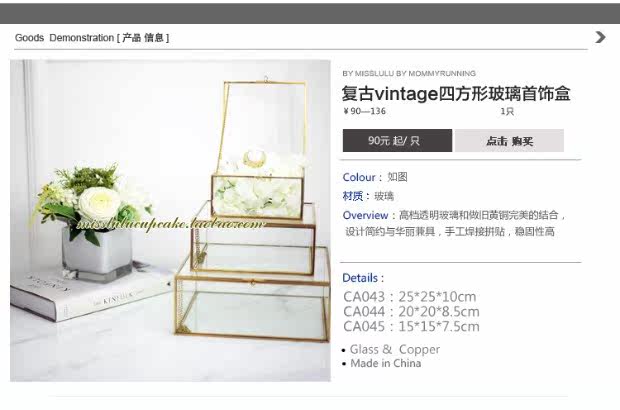The image size is (620, 410).
Task: Click the 1只 quantity text
Action: (507, 111)
